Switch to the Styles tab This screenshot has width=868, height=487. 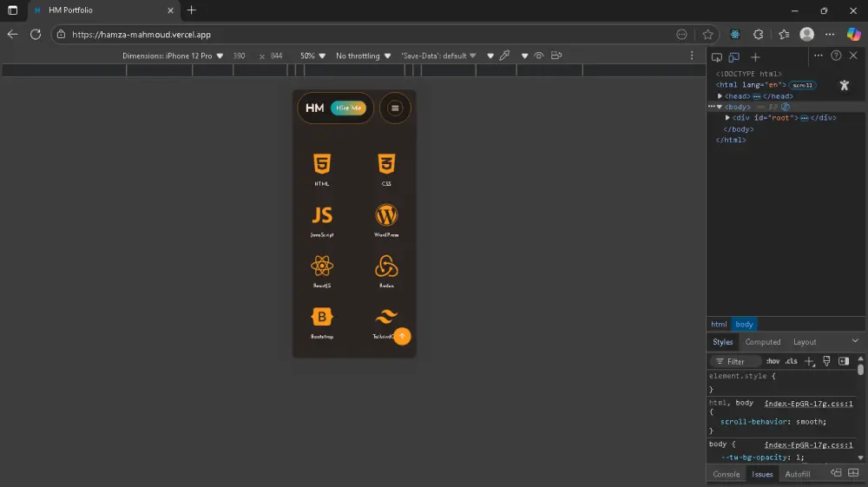(722, 342)
